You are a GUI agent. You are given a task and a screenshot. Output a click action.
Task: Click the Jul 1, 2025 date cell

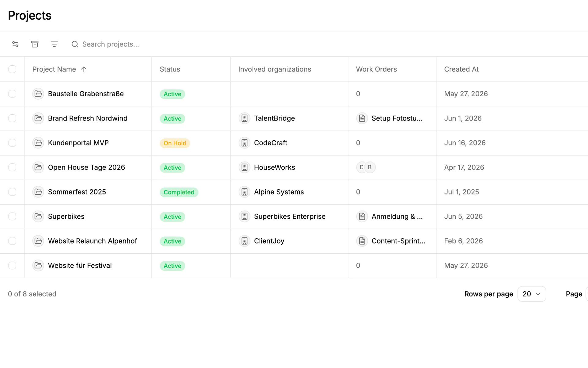462,192
